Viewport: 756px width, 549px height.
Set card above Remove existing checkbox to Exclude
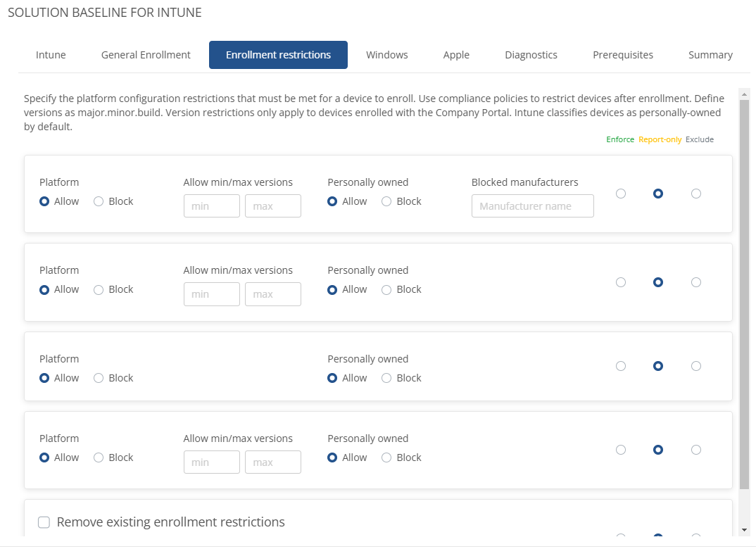pyautogui.click(x=695, y=450)
